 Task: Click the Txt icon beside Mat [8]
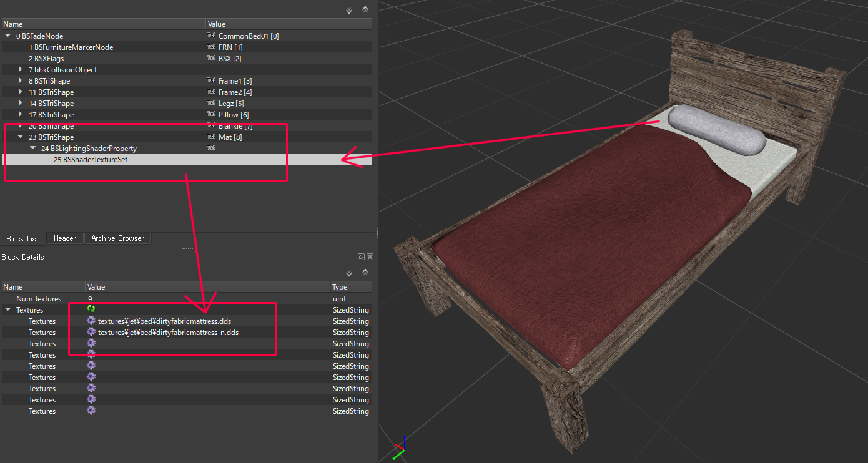pos(211,137)
